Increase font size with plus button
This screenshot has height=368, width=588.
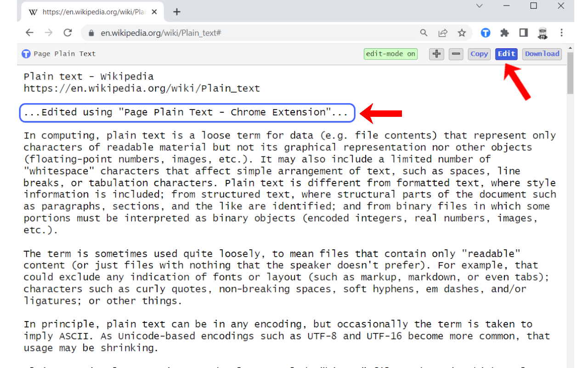pyautogui.click(x=436, y=54)
